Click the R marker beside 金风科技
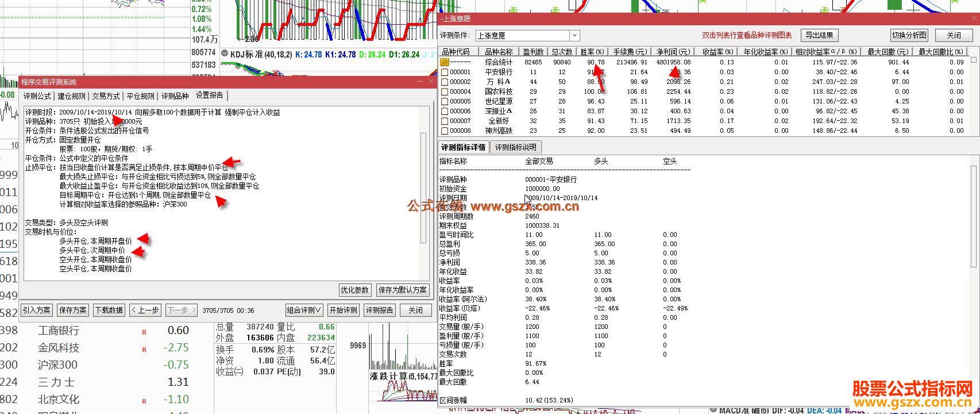980x414 pixels. point(144,349)
